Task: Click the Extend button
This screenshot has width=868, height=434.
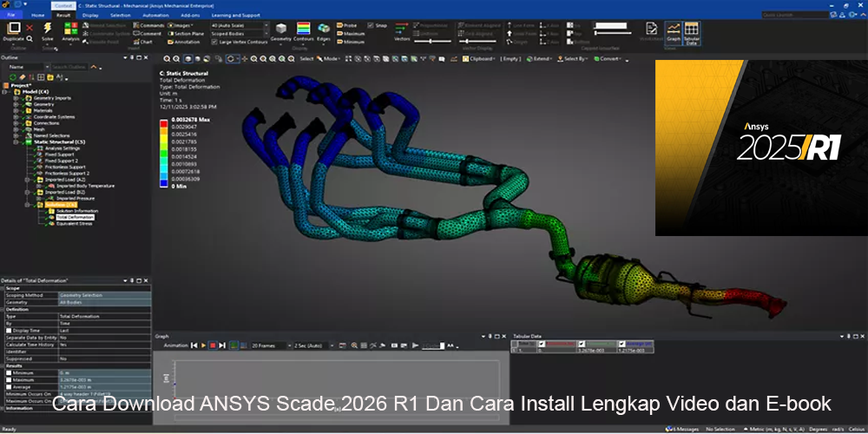Action: point(539,59)
